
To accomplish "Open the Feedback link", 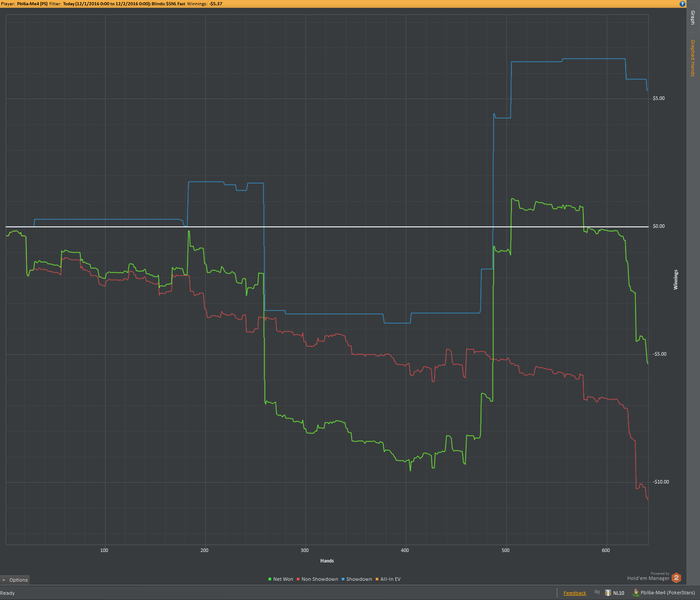I will tap(575, 593).
